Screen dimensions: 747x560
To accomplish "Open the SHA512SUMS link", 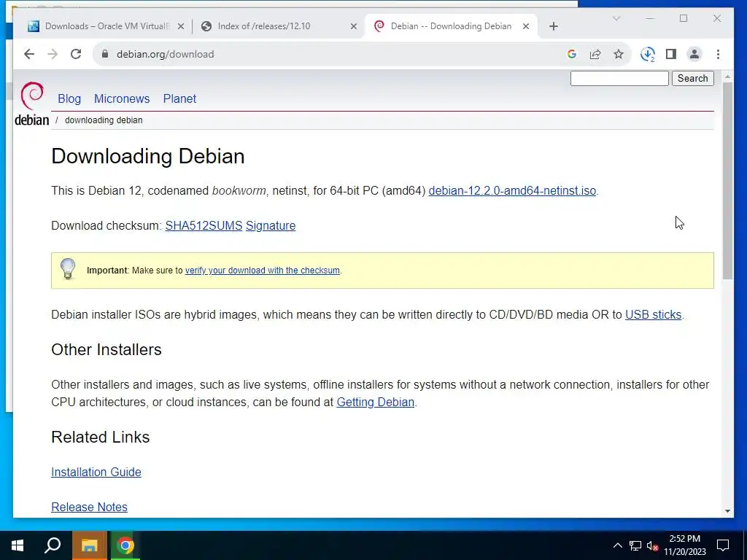I will click(x=204, y=226).
